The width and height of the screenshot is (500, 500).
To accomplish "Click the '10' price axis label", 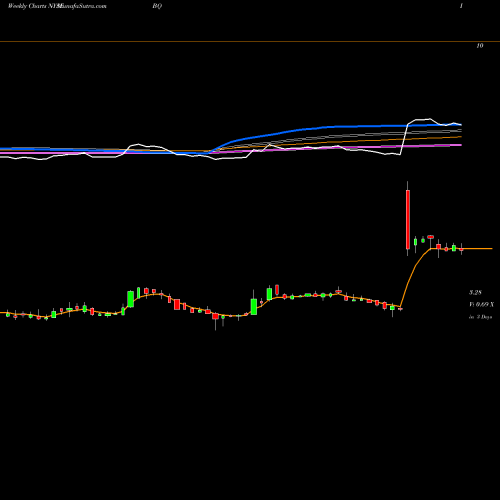I will (480, 46).
